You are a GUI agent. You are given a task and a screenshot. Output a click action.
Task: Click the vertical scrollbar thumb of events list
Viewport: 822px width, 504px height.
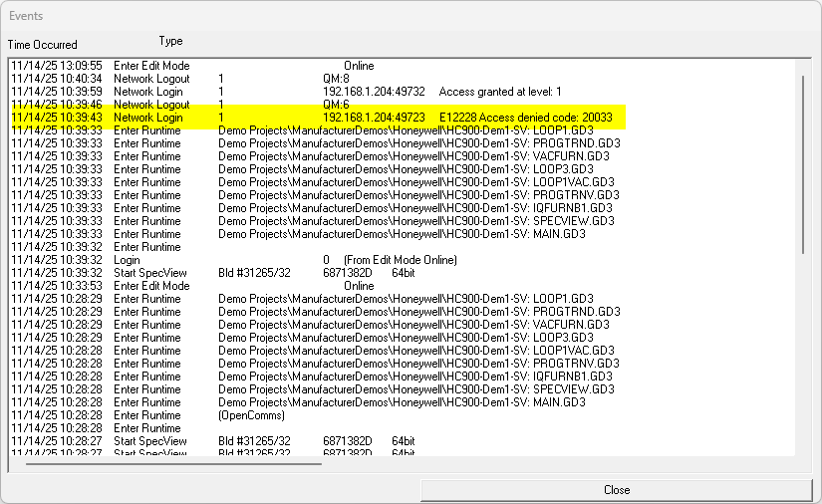click(803, 165)
